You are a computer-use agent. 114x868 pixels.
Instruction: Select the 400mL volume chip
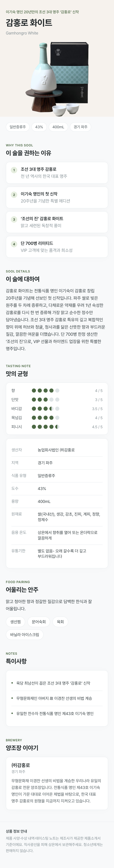tap(58, 127)
